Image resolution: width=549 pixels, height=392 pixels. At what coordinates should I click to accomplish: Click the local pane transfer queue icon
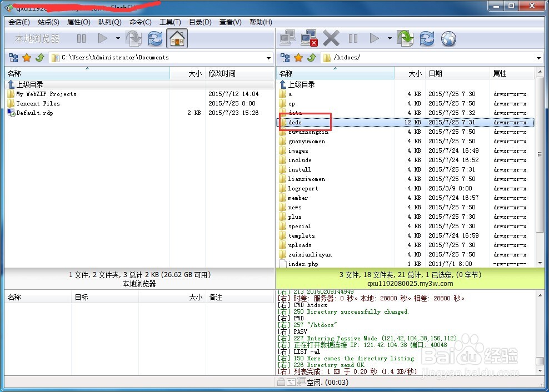click(x=134, y=38)
